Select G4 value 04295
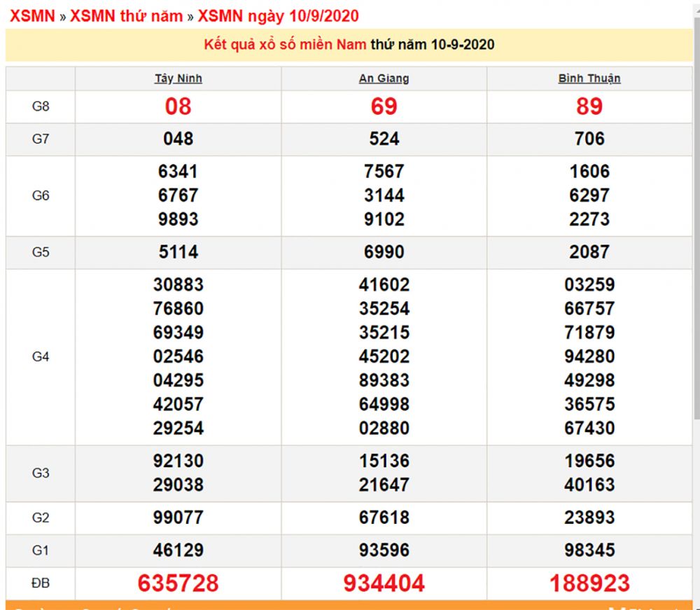Viewport: 700px width, 610px height. [x=178, y=380]
